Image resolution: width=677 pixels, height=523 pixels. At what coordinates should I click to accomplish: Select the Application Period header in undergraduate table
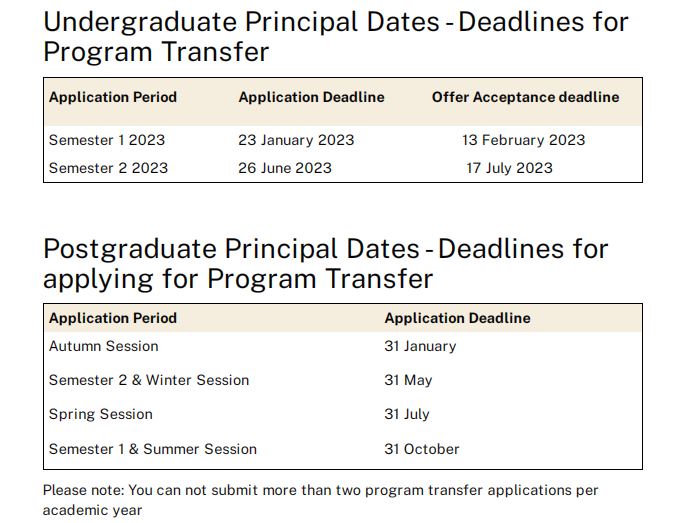(113, 97)
